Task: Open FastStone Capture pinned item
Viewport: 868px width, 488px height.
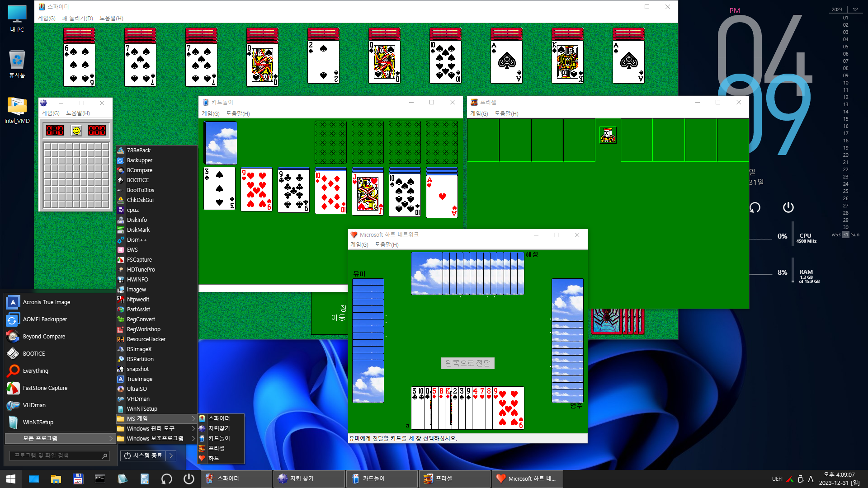Action: pyautogui.click(x=59, y=388)
